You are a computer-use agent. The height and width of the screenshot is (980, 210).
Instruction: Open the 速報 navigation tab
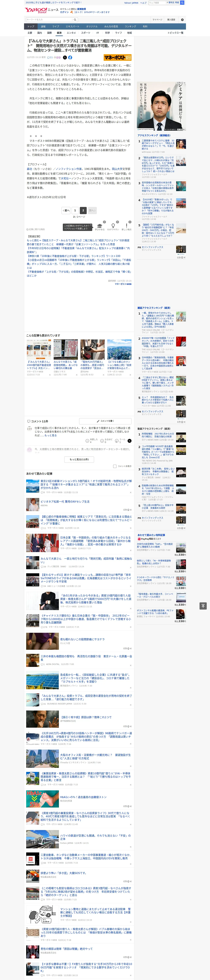point(43,27)
